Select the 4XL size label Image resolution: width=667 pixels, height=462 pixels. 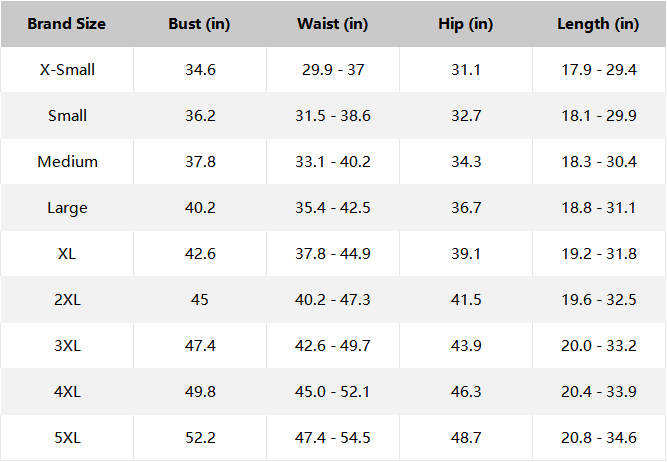(x=67, y=392)
